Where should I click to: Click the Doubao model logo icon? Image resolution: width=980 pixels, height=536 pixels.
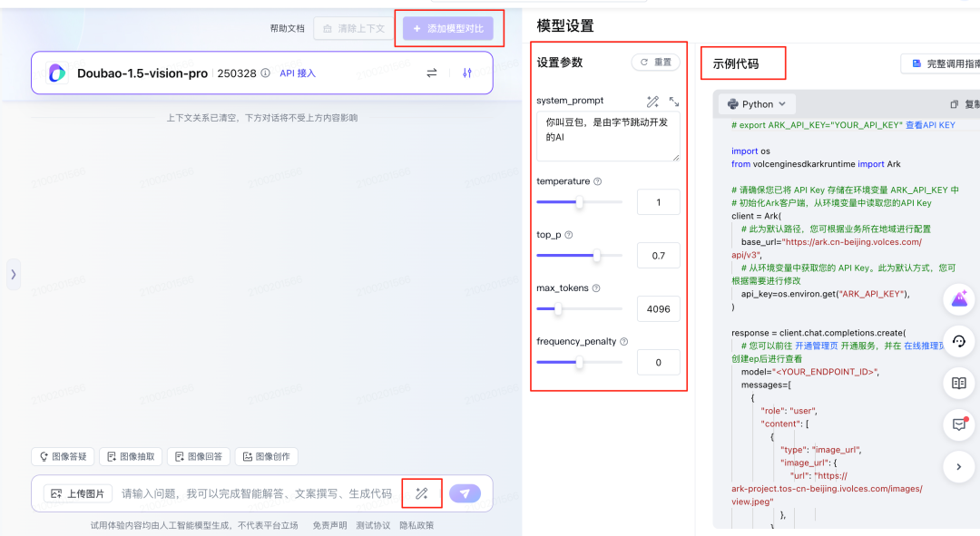57,73
